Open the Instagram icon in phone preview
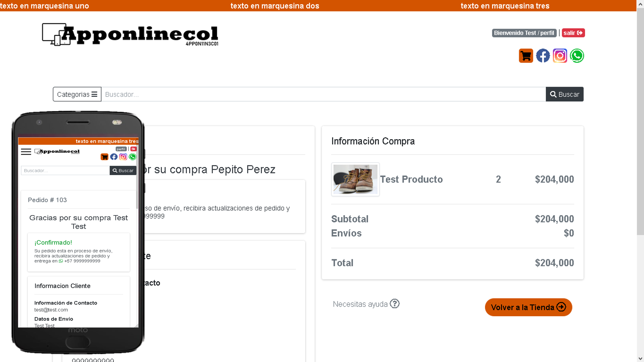The height and width of the screenshot is (362, 644). coord(123,157)
